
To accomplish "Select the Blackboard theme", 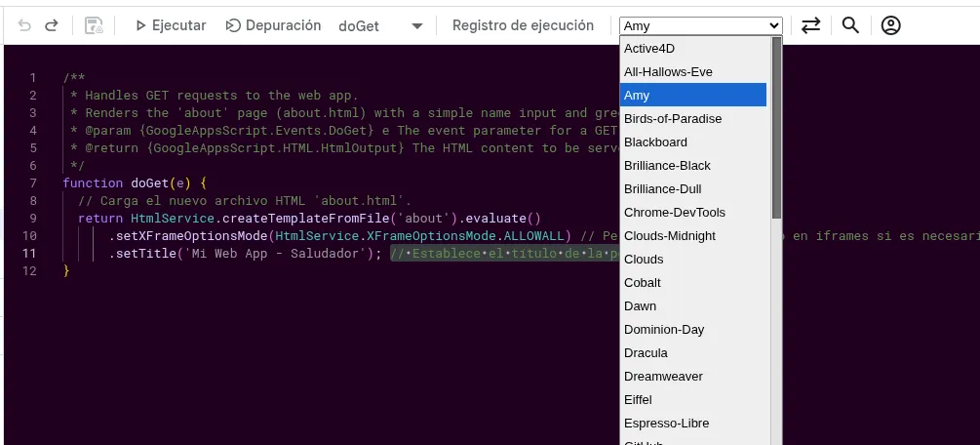I will pos(692,142).
